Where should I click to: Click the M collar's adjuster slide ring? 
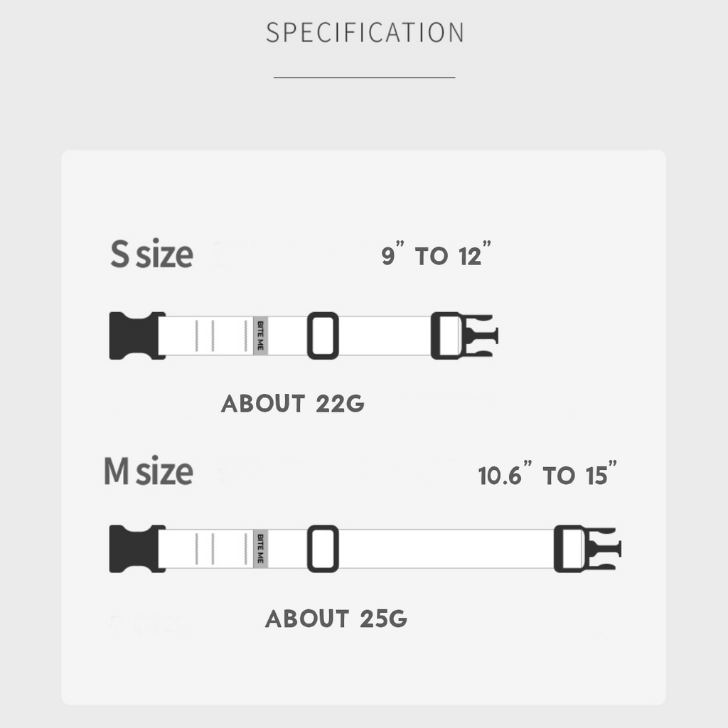point(323,549)
